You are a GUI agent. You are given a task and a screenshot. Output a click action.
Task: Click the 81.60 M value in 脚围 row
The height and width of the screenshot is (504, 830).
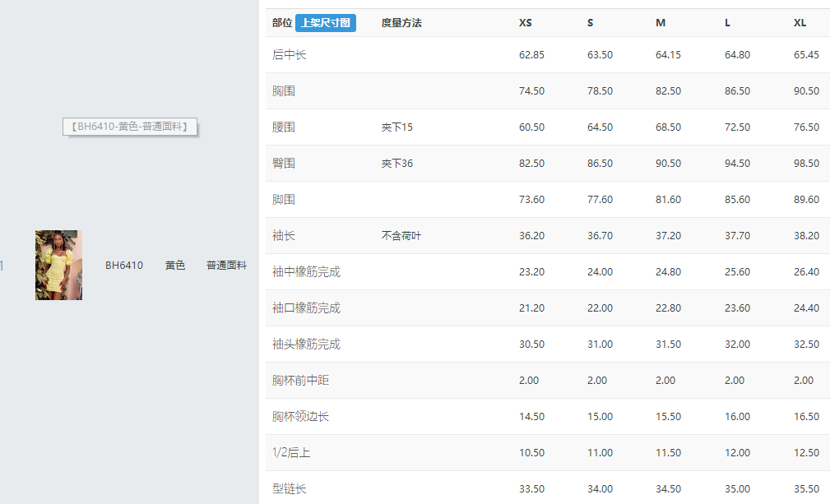[668, 199]
